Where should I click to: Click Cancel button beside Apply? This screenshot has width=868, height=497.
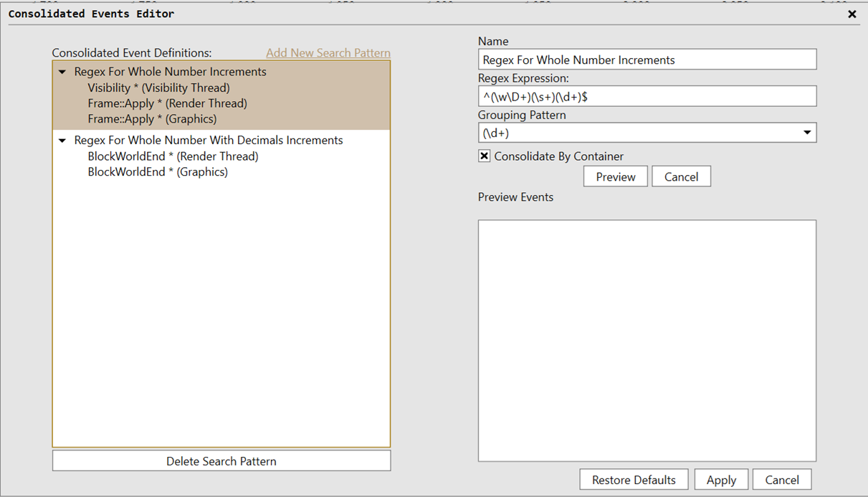point(782,480)
